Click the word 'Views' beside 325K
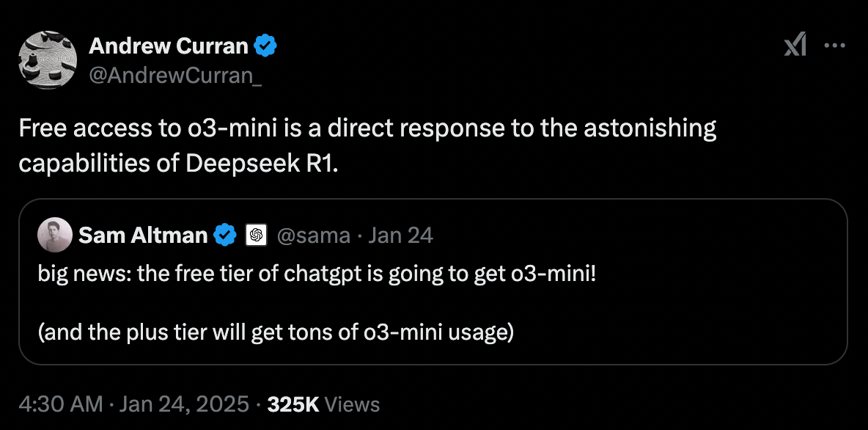868x430 pixels. (x=352, y=404)
